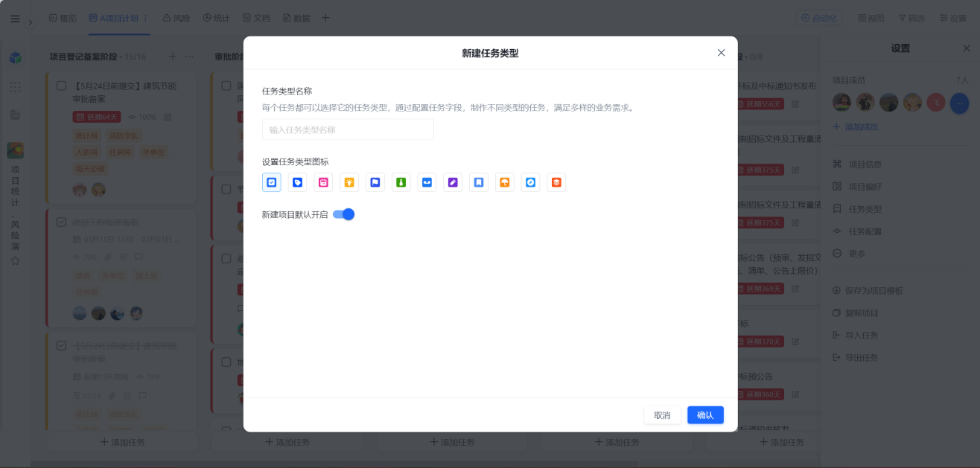Select the light-blue bookmark task type icon
The width and height of the screenshot is (980, 468).
(x=479, y=182)
